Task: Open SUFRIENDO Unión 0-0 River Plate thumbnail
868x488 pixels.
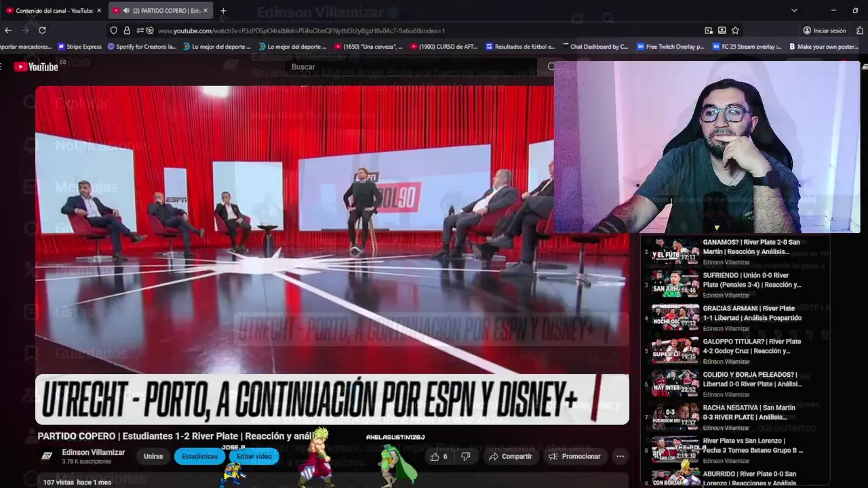Action: pyautogui.click(x=675, y=284)
